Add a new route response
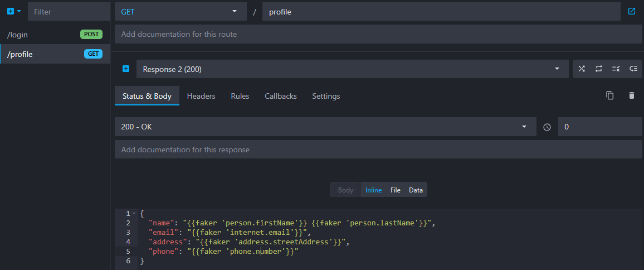This screenshot has width=644, height=270. [x=125, y=69]
